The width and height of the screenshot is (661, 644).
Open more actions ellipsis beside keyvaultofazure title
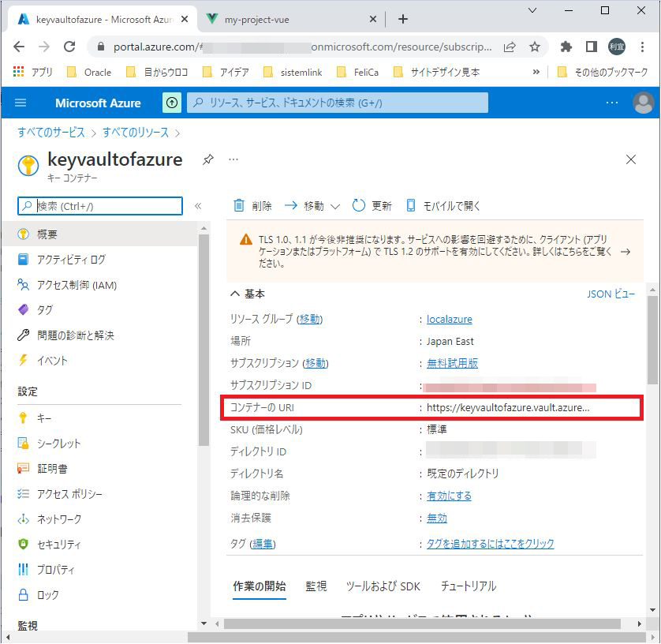tap(233, 159)
